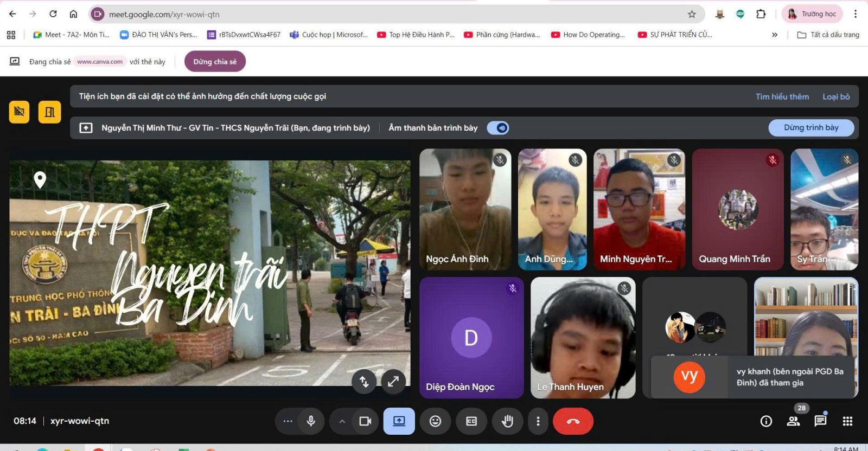
Task: Click the raise hand icon
Action: point(507,421)
